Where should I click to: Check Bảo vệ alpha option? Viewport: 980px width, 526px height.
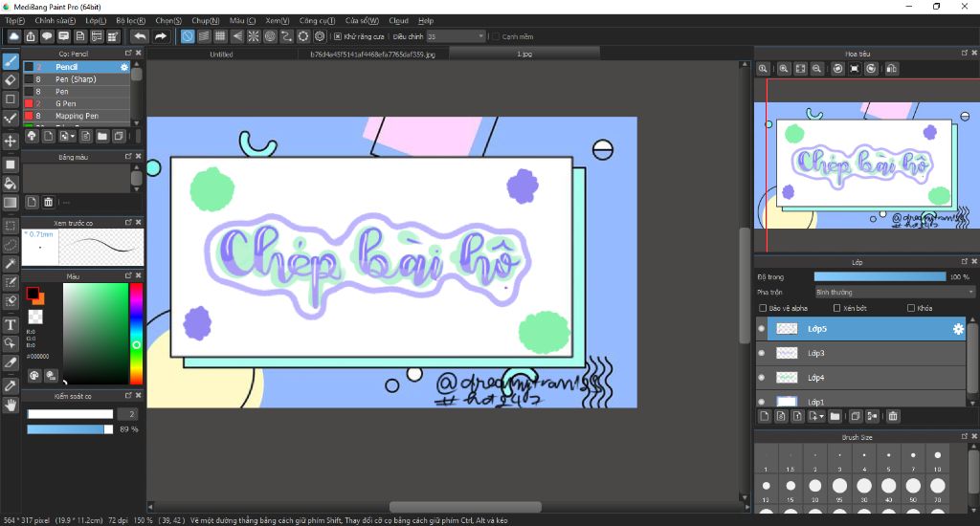tap(763, 308)
